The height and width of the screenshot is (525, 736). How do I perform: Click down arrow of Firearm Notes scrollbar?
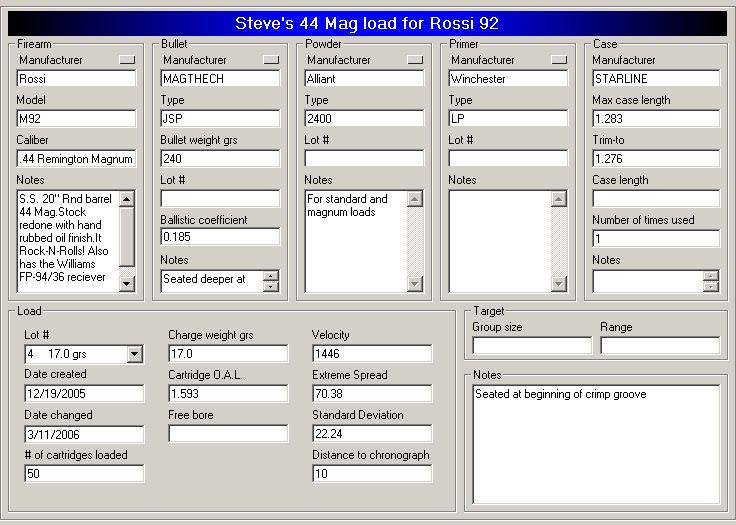pos(127,283)
